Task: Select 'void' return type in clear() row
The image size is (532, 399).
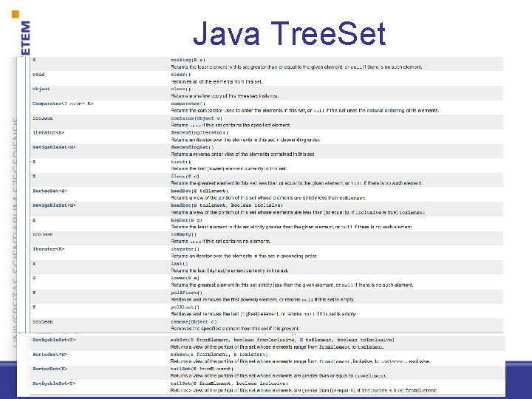Action: click(x=38, y=75)
